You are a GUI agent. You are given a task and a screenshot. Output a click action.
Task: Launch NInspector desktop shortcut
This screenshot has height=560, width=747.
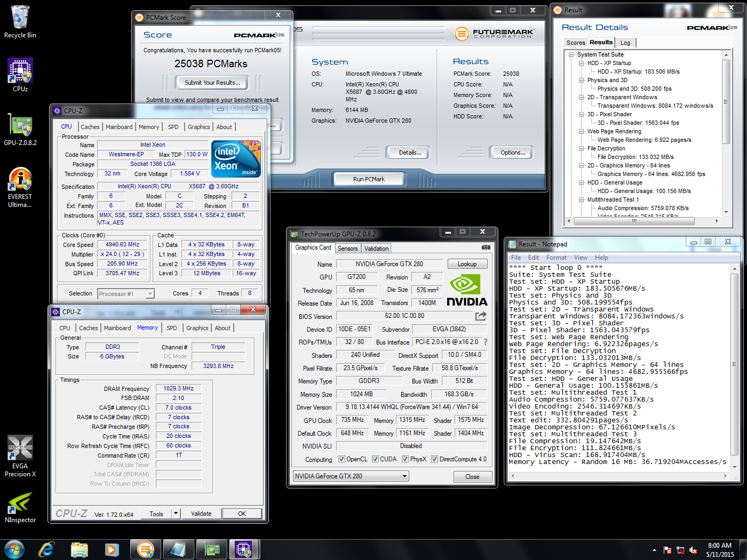[x=20, y=507]
